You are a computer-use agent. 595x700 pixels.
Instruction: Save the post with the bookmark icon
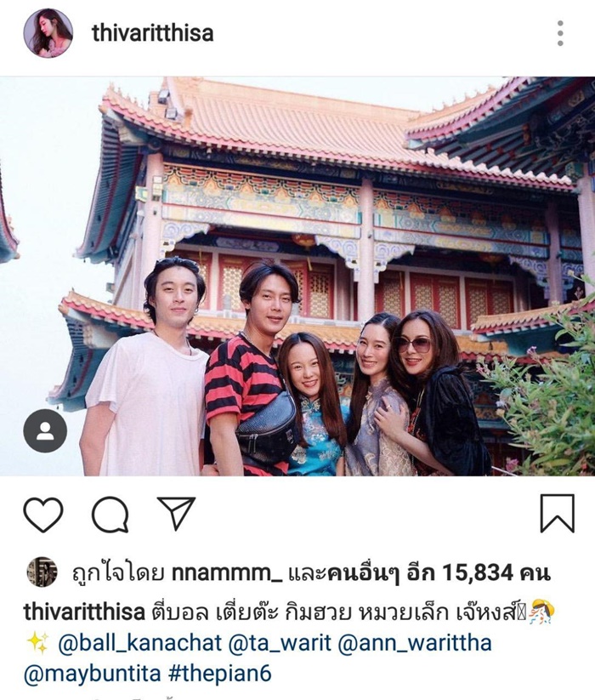557,514
